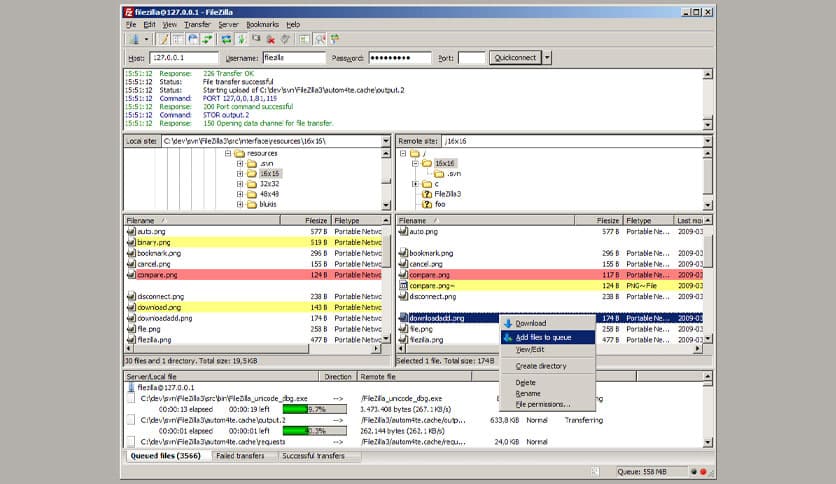Open the Quickconnect history dropdown arrow
Screen dimensions: 836x484
tap(547, 58)
